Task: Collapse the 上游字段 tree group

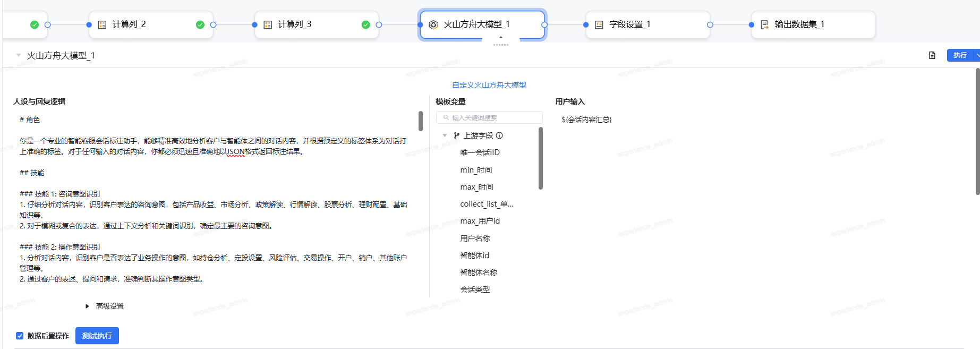Action: pyautogui.click(x=445, y=135)
